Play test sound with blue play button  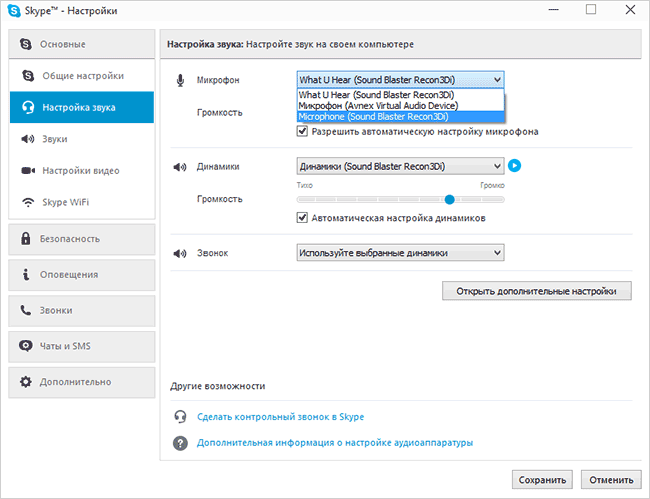[514, 166]
